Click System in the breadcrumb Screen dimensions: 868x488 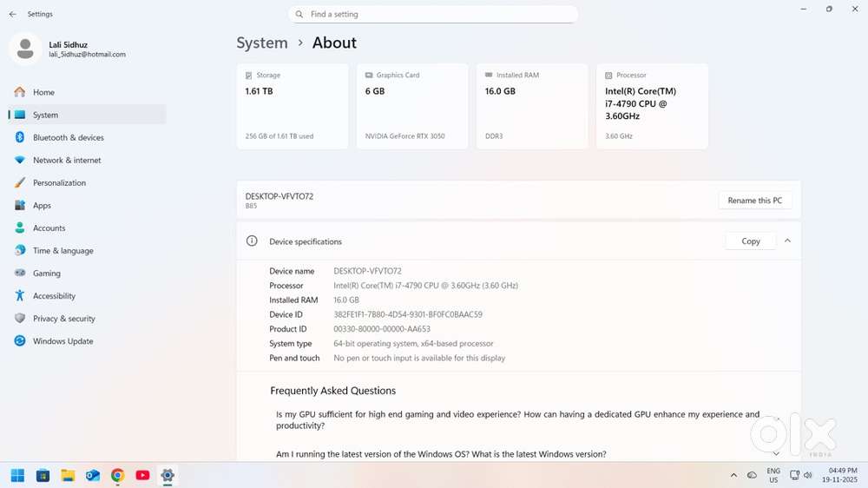[262, 43]
